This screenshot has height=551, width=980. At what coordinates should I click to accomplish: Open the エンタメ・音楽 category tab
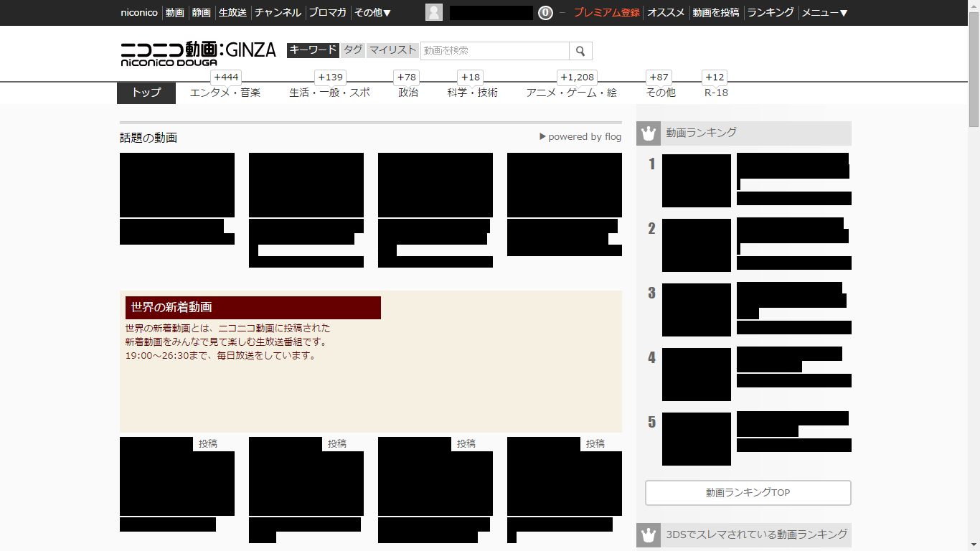[225, 93]
